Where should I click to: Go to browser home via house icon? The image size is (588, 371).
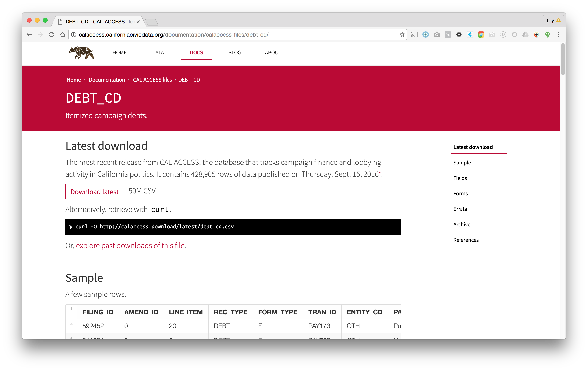63,35
